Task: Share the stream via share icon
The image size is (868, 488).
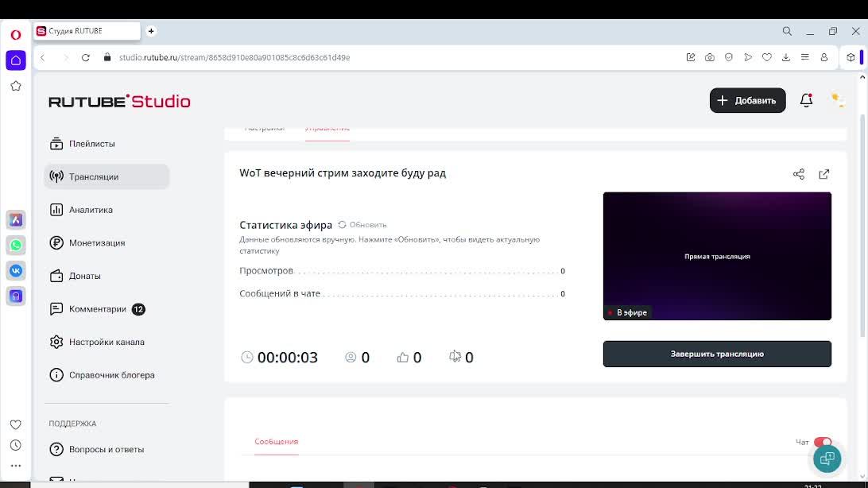Action: pos(798,174)
